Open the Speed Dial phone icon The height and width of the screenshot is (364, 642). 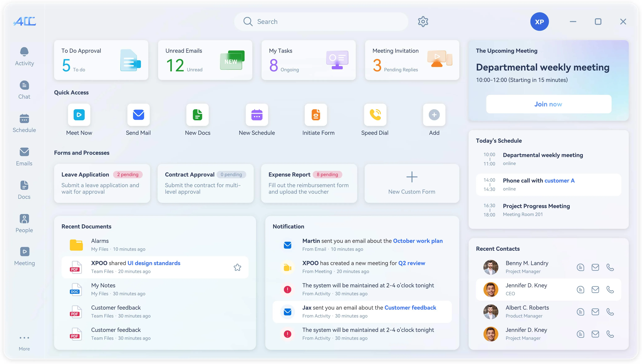click(375, 115)
